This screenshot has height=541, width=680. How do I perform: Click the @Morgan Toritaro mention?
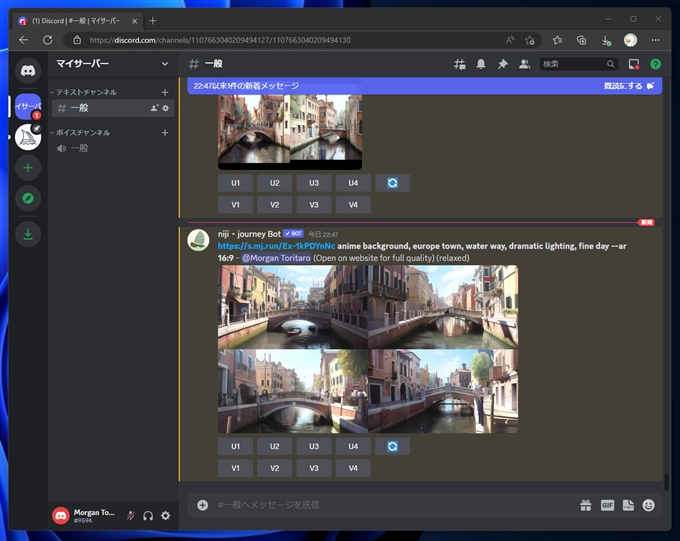[x=276, y=258]
